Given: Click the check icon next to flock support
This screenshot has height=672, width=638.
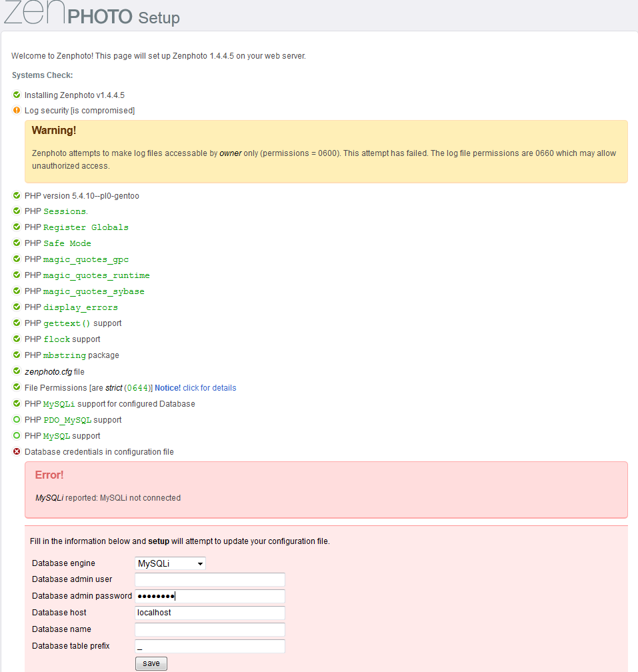Looking at the screenshot, I should pyautogui.click(x=17, y=339).
